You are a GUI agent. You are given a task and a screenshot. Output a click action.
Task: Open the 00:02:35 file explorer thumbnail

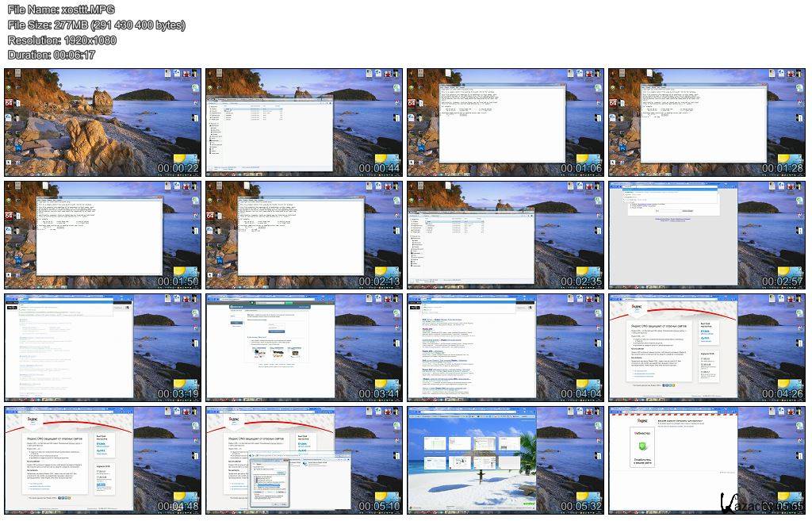(x=506, y=235)
